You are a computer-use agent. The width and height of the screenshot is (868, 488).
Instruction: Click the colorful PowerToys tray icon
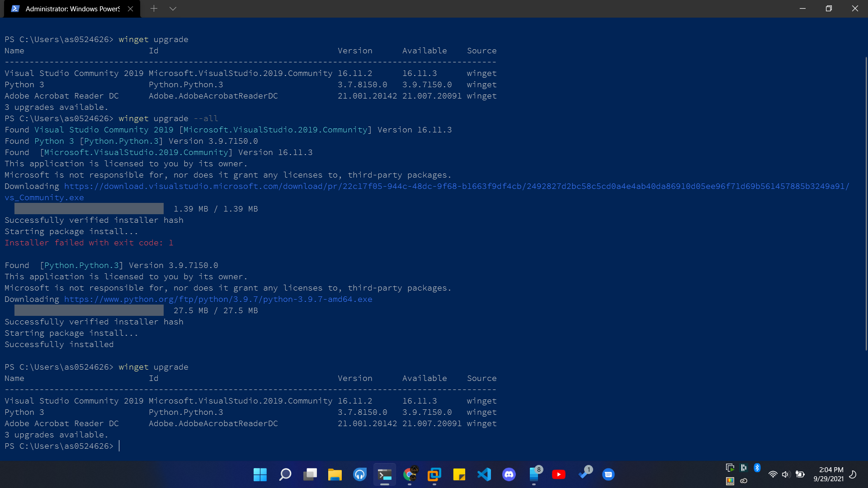tap(730, 481)
